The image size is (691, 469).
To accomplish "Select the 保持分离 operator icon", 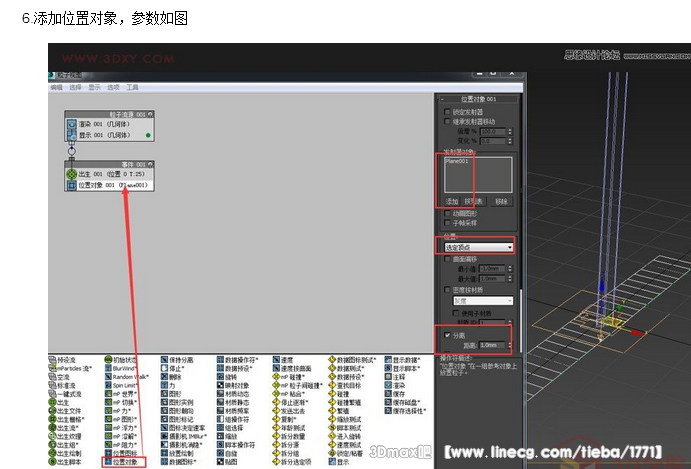I will [x=164, y=360].
